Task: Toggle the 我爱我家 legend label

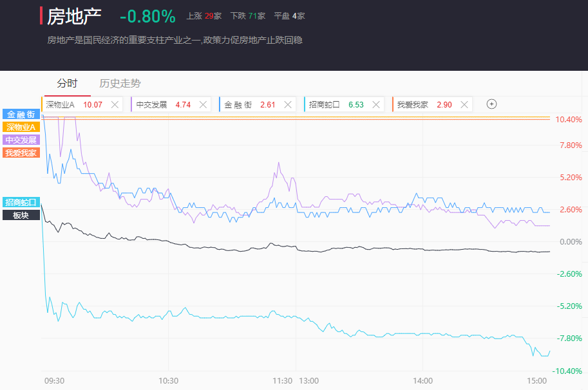Action: [21, 153]
